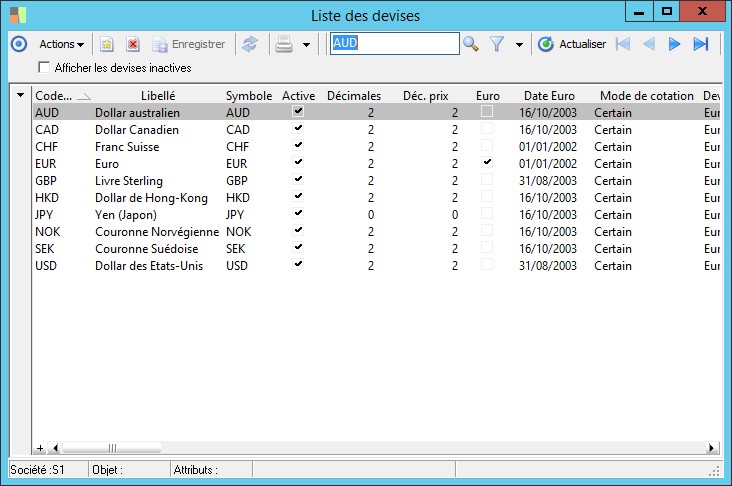The height and width of the screenshot is (486, 732).
Task: Click the application icon in title bar
Action: (18, 15)
